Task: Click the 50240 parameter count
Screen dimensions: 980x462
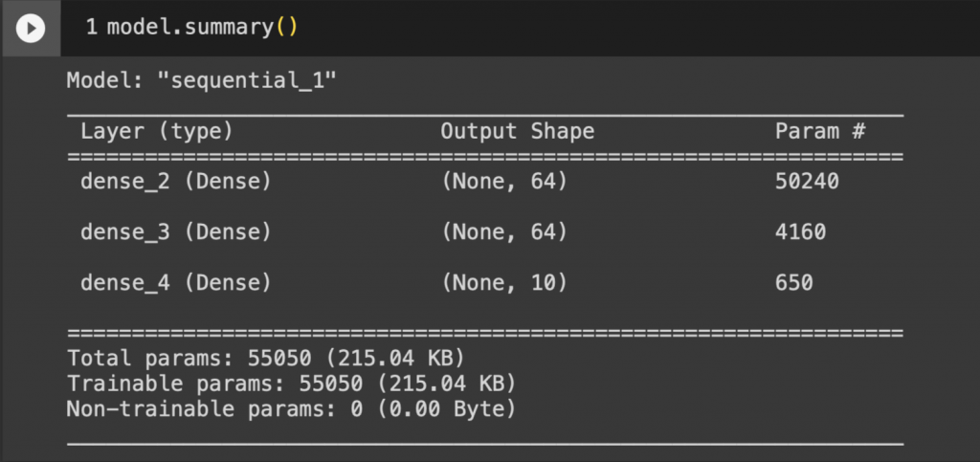Action: (807, 181)
